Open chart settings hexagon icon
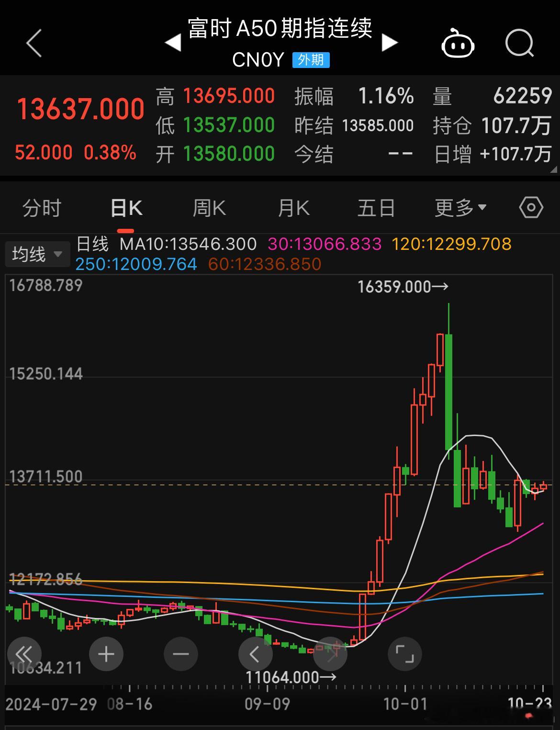 [x=531, y=208]
